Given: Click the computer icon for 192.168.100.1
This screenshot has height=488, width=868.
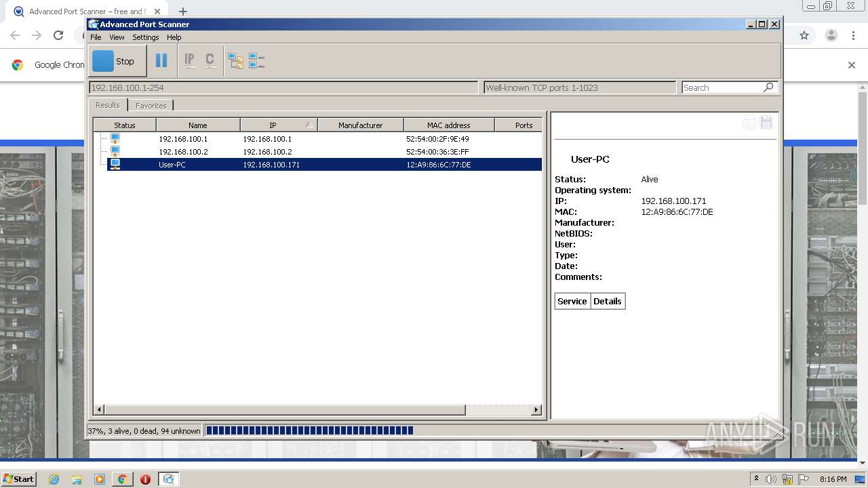Looking at the screenshot, I should point(115,138).
